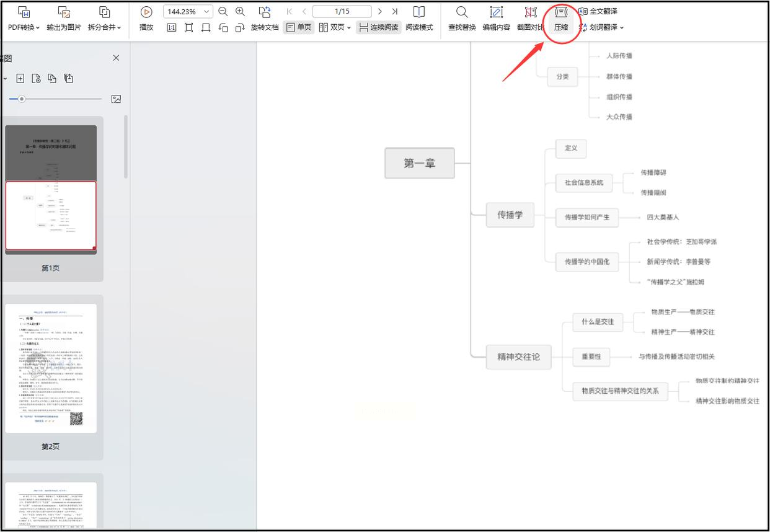Viewport: 770px width, 532px height.
Task: Jump to the last page
Action: tap(394, 12)
